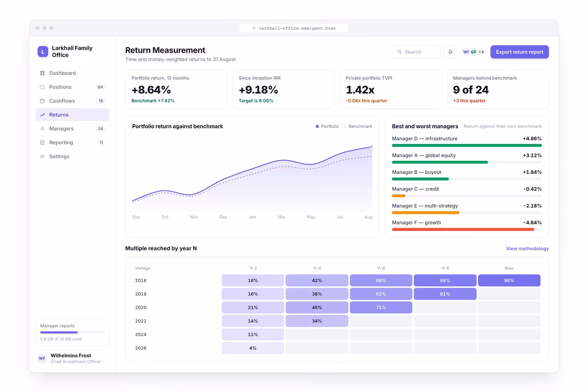Click Wilhelmina Frost profile name
The image size is (588, 392).
(71, 356)
